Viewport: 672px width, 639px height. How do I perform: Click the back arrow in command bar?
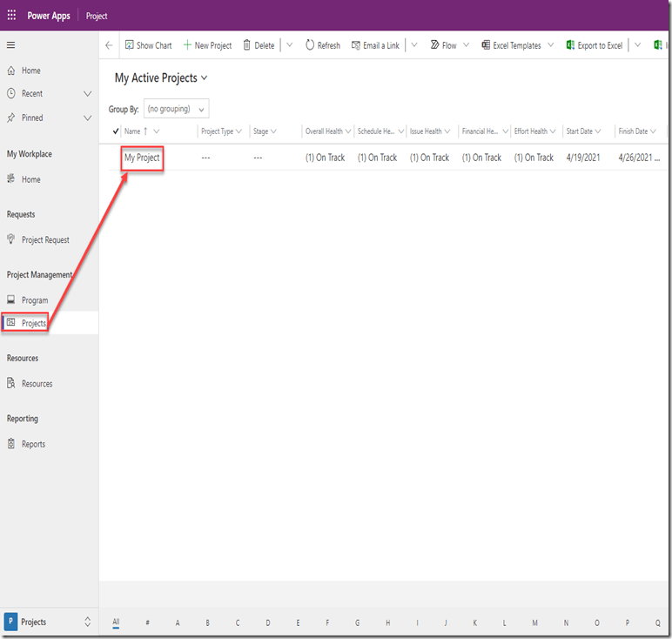tap(109, 45)
